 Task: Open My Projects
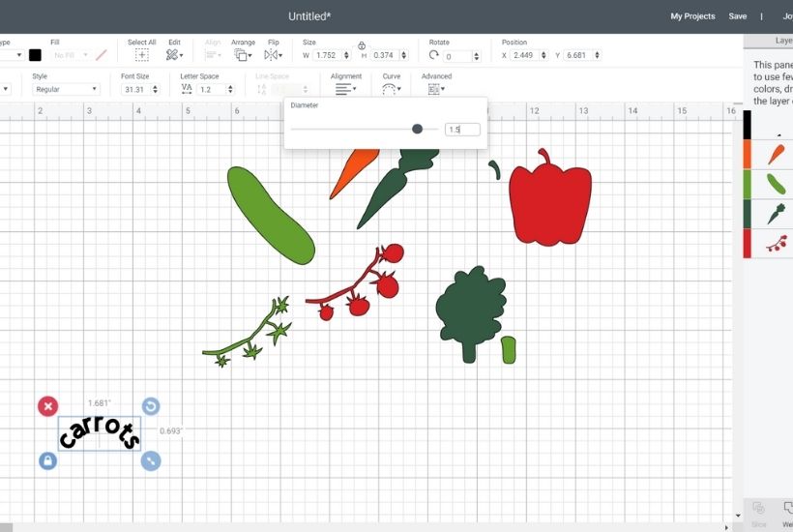692,16
